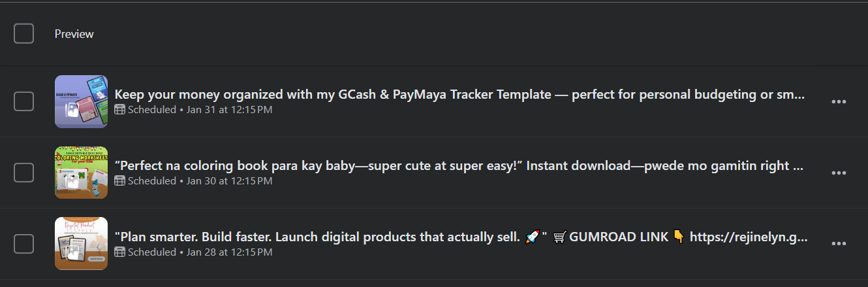Click the scheduled calendar icon for Jan 30

coord(119,181)
